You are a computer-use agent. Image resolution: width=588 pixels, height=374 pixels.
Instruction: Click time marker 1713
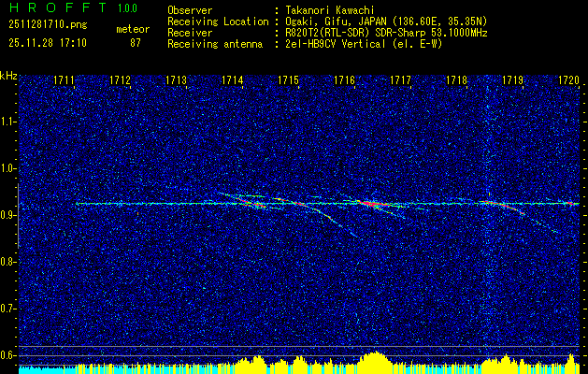click(176, 80)
